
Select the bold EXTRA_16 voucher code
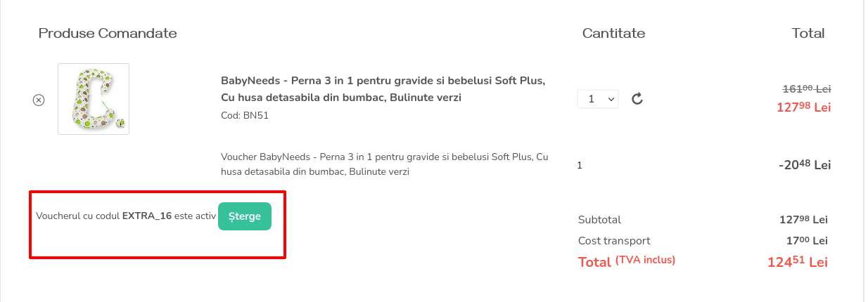click(147, 216)
